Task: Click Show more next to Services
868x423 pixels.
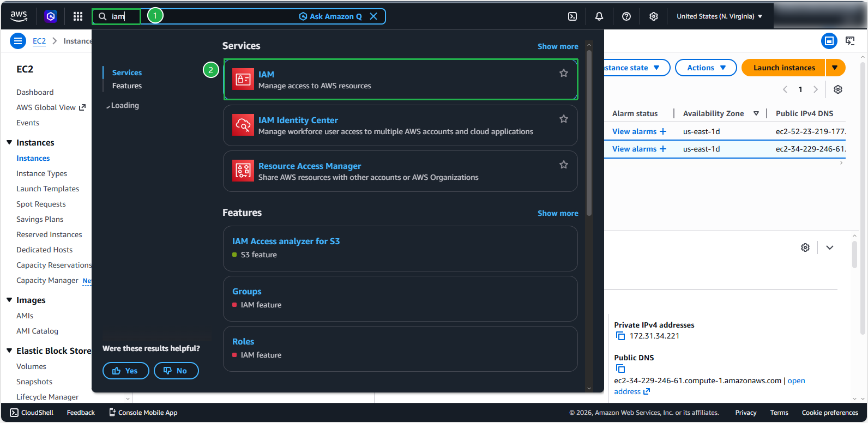Action: [558, 46]
